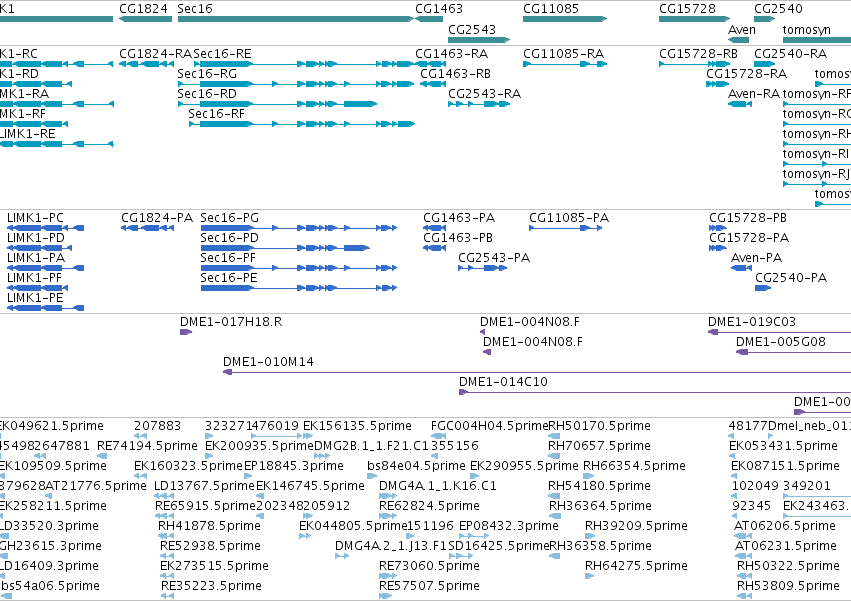Click EST RH50170.5prime
The image size is (851, 601).
click(600, 426)
